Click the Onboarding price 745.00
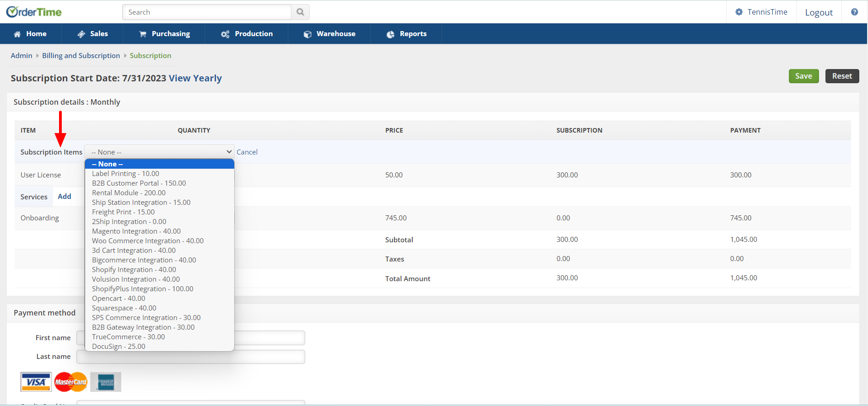Viewport: 868px width, 406px height. coord(396,218)
